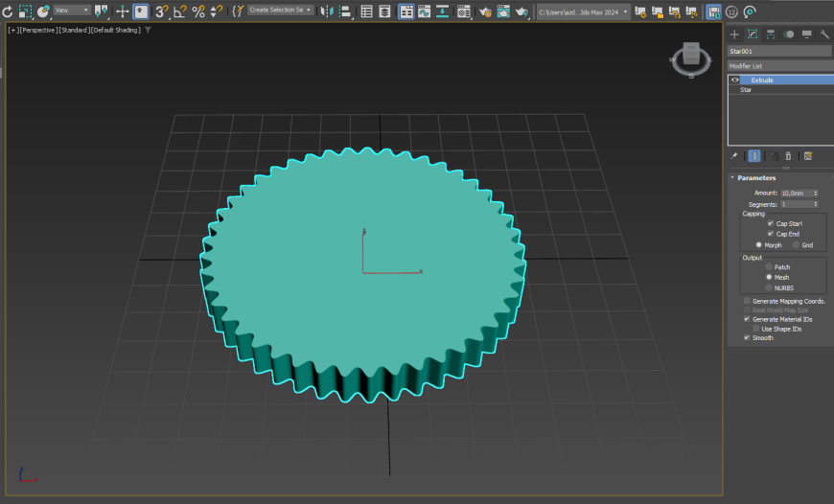
Task: Enable Generate Mapping Coords
Action: (748, 301)
